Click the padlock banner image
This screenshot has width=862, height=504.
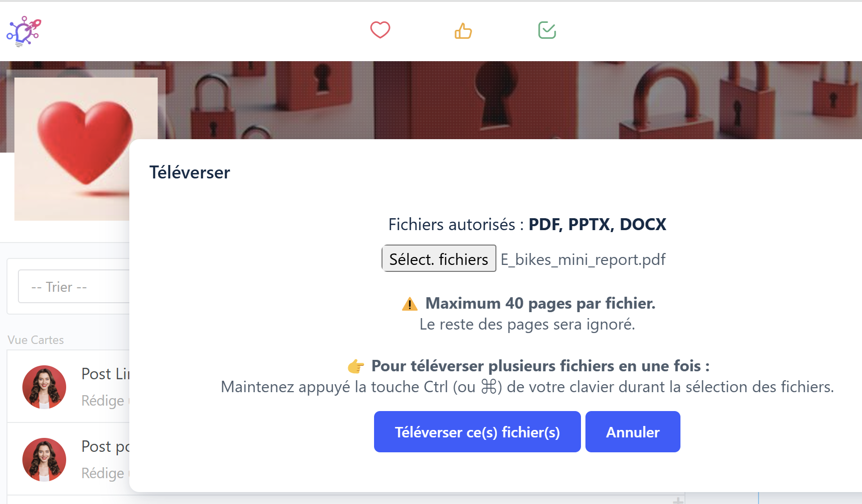tap(497, 99)
